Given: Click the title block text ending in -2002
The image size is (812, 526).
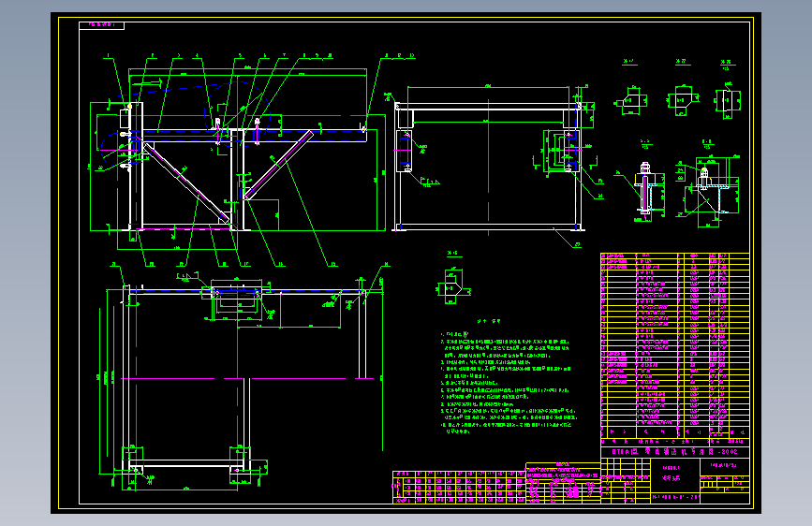Looking at the screenshot, I should [674, 451].
